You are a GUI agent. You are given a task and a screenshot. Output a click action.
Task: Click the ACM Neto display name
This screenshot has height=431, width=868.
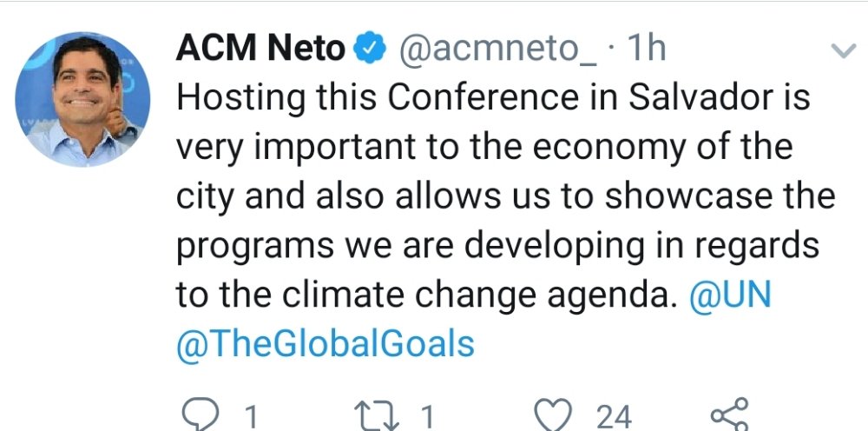[260, 50]
